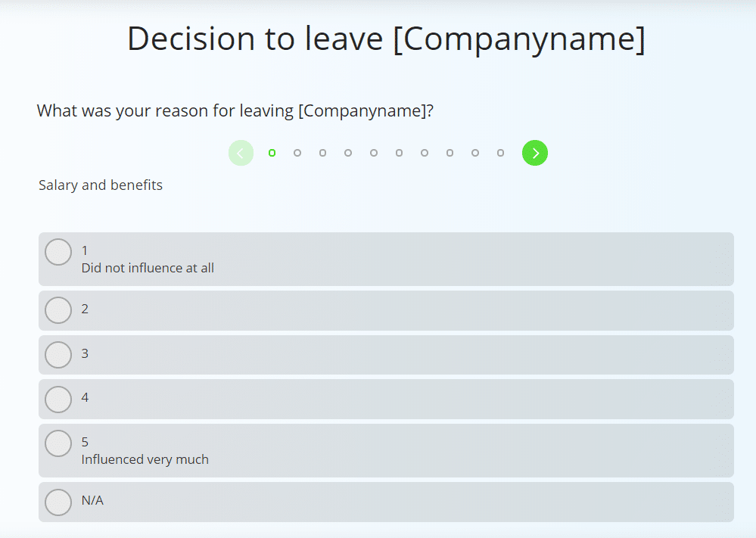Select rating 1, Did not influence at all
756x538 pixels.
pyautogui.click(x=58, y=252)
